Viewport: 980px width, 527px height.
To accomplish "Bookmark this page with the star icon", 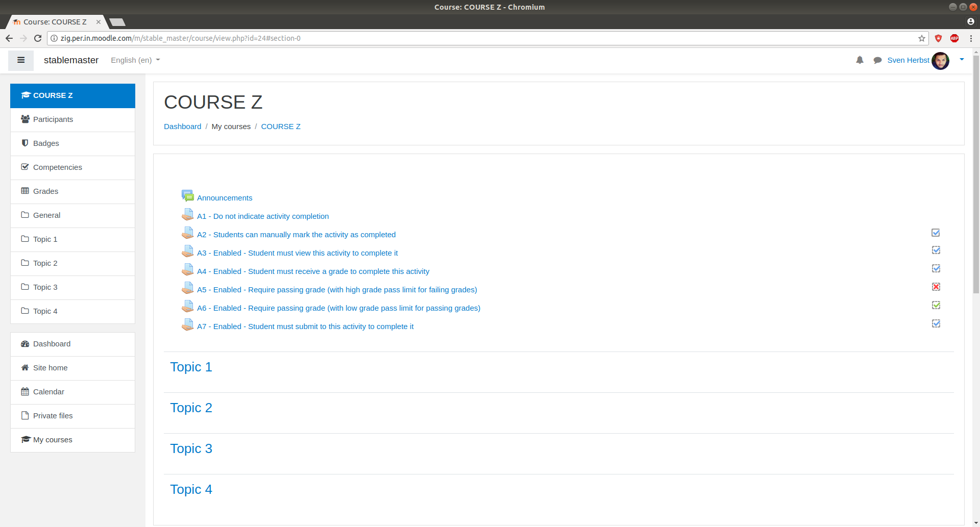I will (922, 38).
